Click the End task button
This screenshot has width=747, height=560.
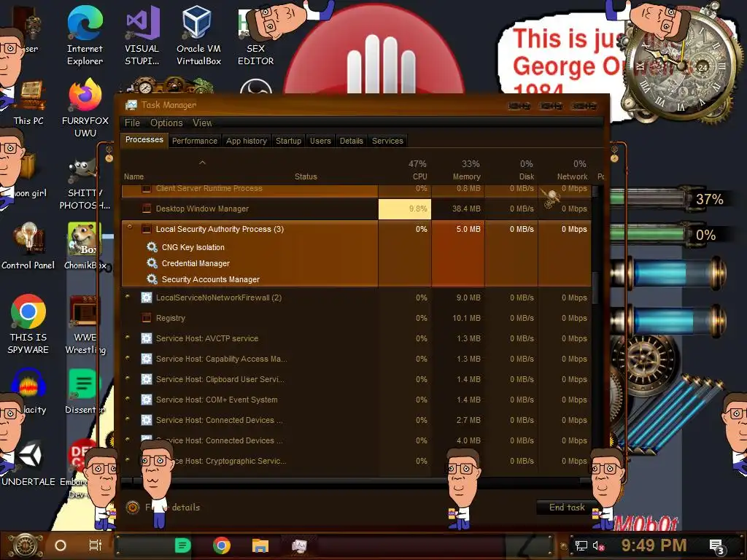(567, 507)
